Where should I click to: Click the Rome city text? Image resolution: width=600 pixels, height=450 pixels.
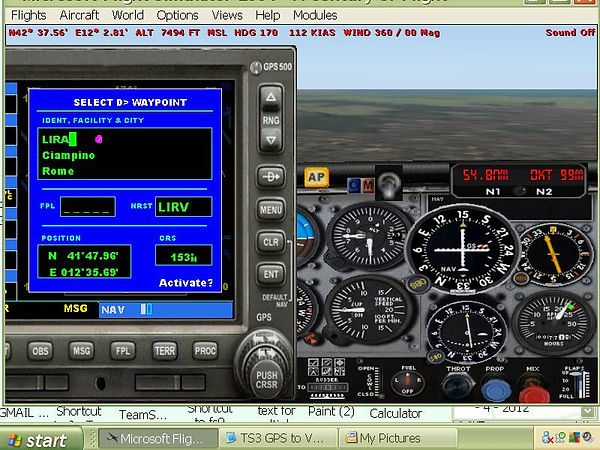(x=58, y=171)
